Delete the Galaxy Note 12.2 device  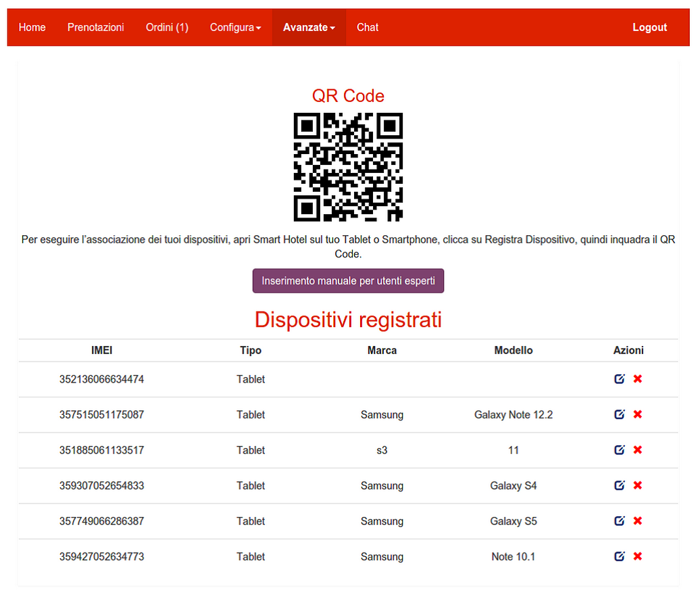point(637,414)
